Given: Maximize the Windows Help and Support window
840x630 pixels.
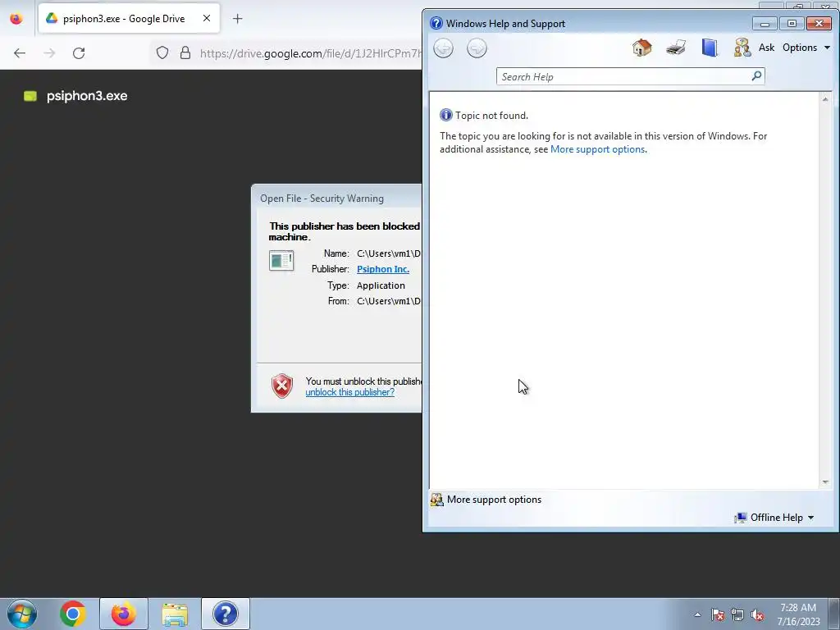Looking at the screenshot, I should [x=792, y=24].
